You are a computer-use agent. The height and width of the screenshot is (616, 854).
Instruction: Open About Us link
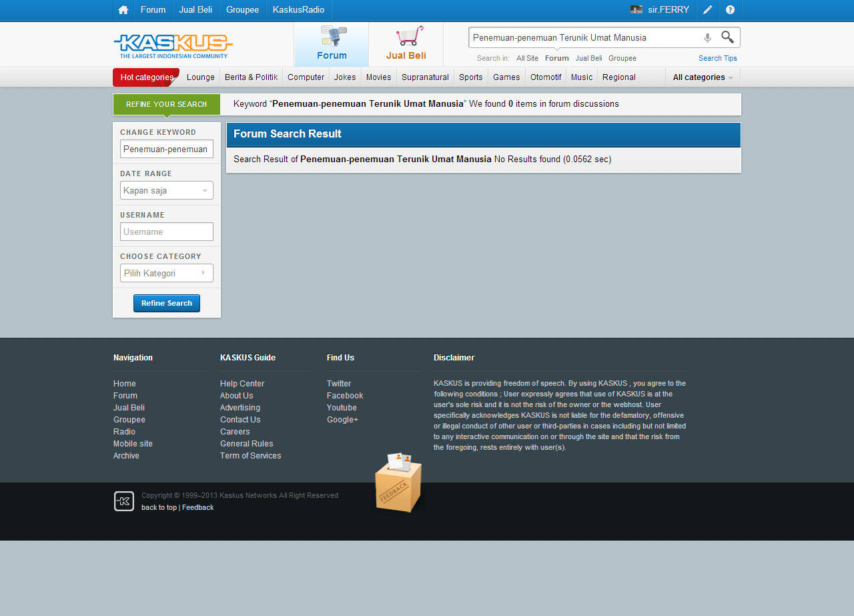[x=237, y=396]
